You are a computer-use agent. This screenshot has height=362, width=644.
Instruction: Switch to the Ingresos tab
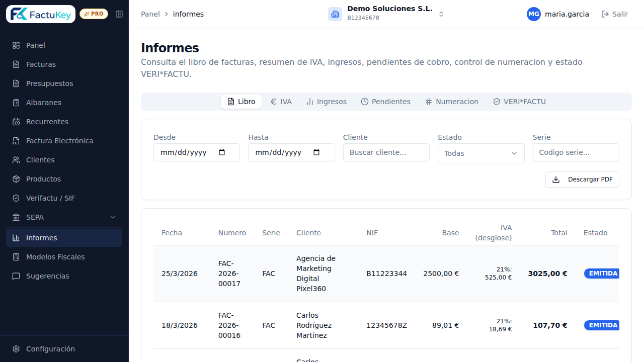(327, 102)
